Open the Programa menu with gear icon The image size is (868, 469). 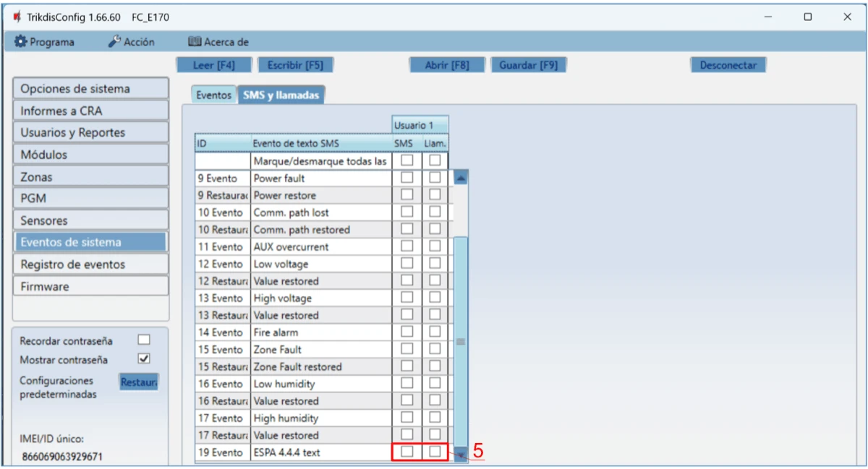[45, 42]
